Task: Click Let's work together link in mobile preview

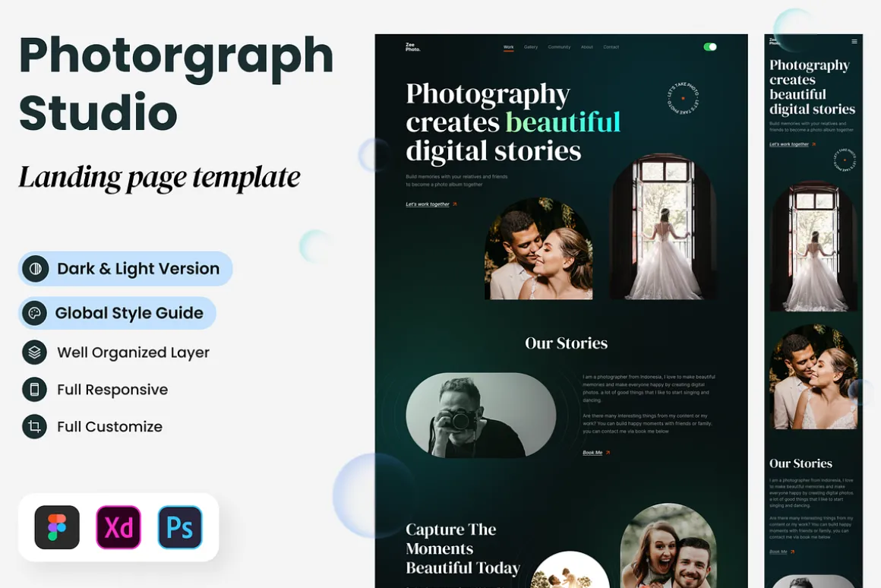Action: (x=792, y=144)
